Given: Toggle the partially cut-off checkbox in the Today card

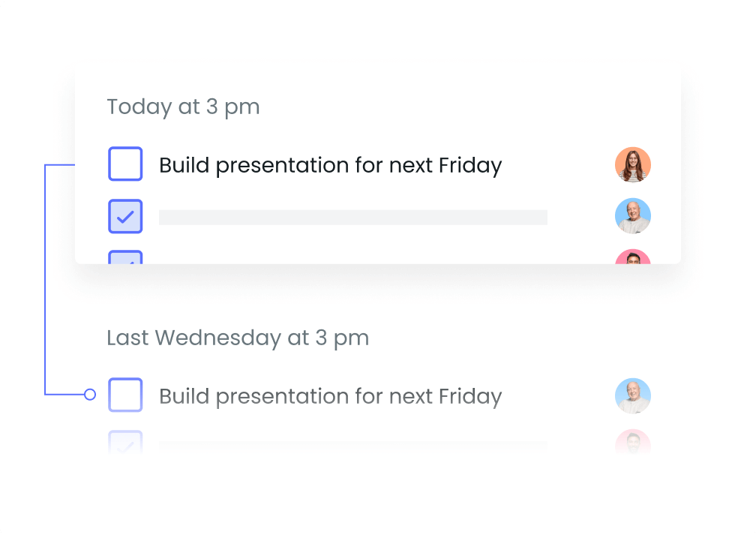Looking at the screenshot, I should [x=125, y=257].
